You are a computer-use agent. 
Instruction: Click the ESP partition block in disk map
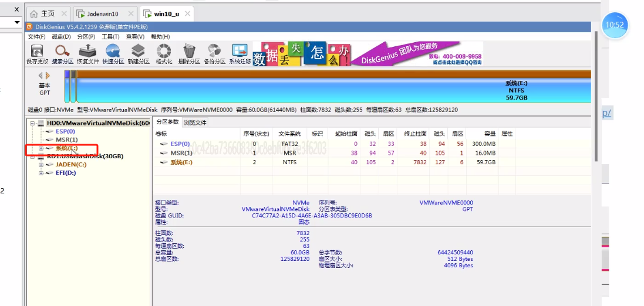pyautogui.click(x=67, y=86)
